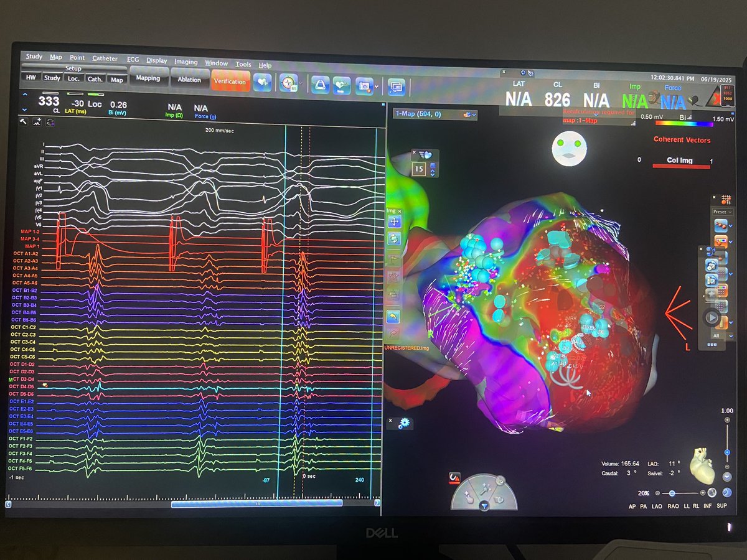Select the rotate tool in the Img panel

tap(394, 239)
